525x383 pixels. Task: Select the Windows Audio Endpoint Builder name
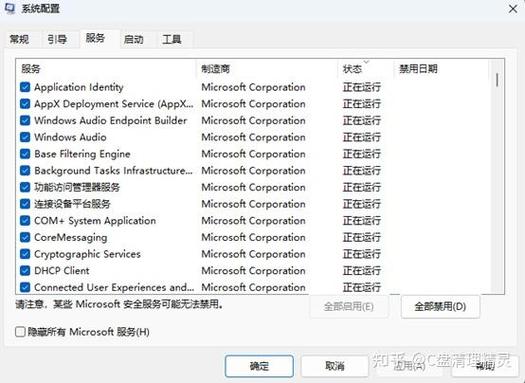(x=110, y=121)
